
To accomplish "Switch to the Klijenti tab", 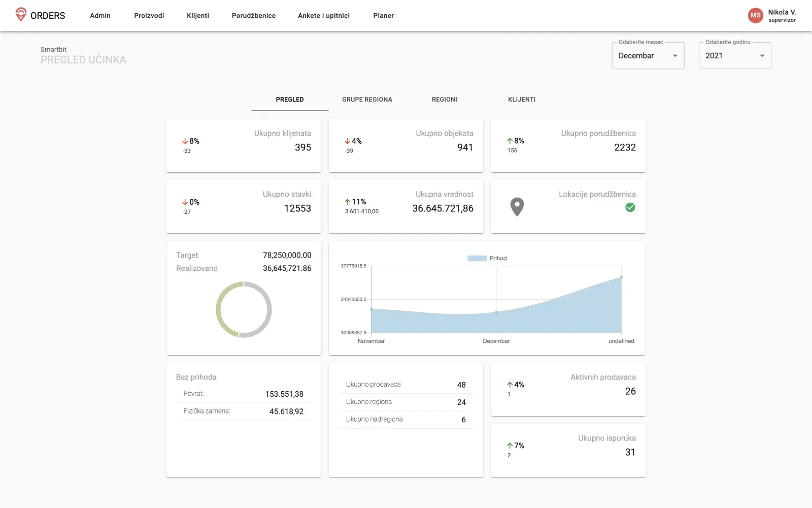I will click(522, 100).
